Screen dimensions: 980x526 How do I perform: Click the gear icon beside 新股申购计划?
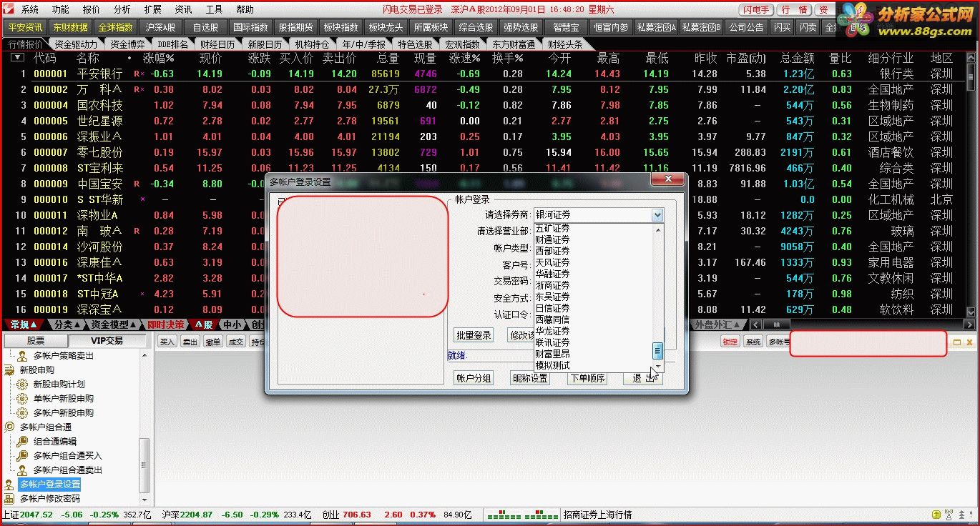[21, 384]
